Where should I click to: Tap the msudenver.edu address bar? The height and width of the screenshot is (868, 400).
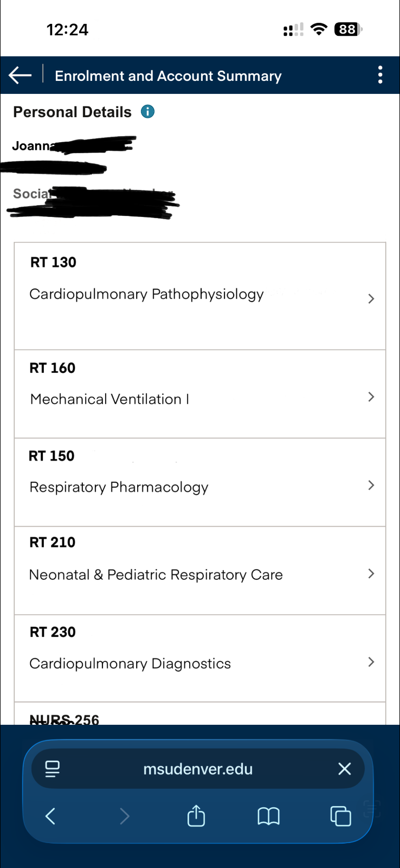(x=198, y=769)
